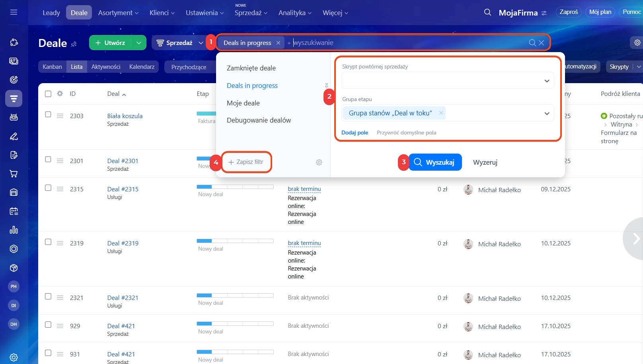Check the row checkbox for deal 2315

(48, 188)
